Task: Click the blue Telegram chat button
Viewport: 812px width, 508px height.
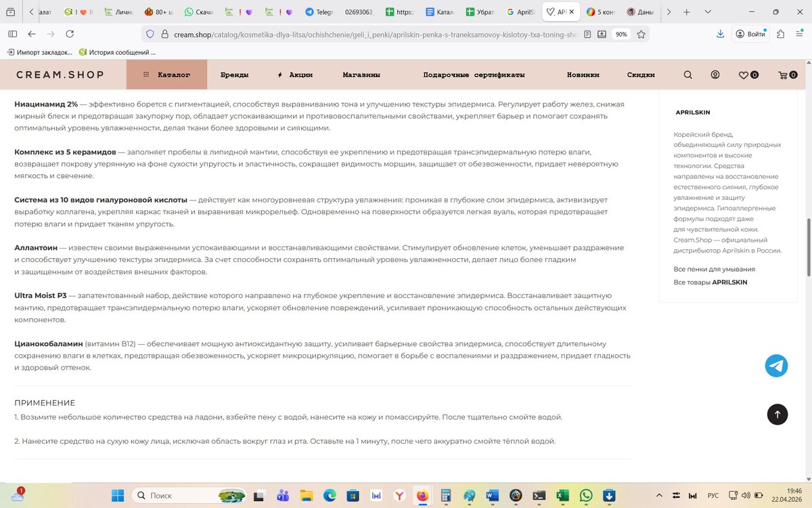Action: point(776,366)
